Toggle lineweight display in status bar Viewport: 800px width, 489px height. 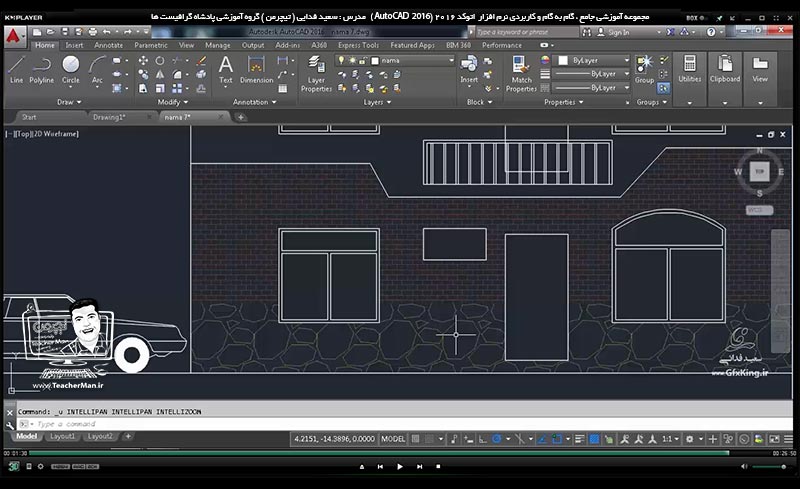(x=580, y=439)
